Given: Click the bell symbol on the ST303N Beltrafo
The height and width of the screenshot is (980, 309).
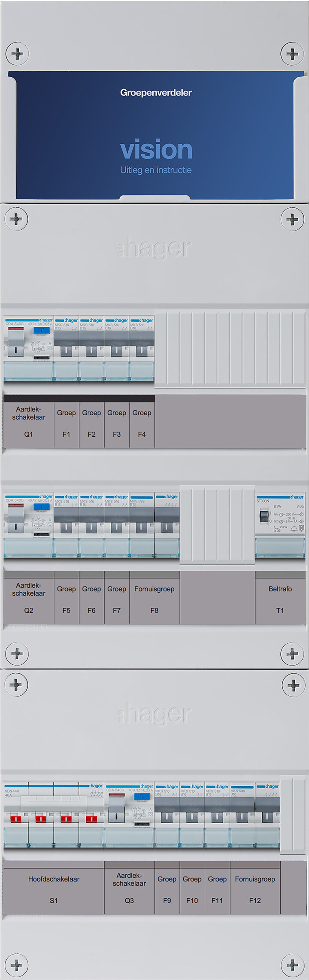Looking at the screenshot, I should [x=294, y=528].
